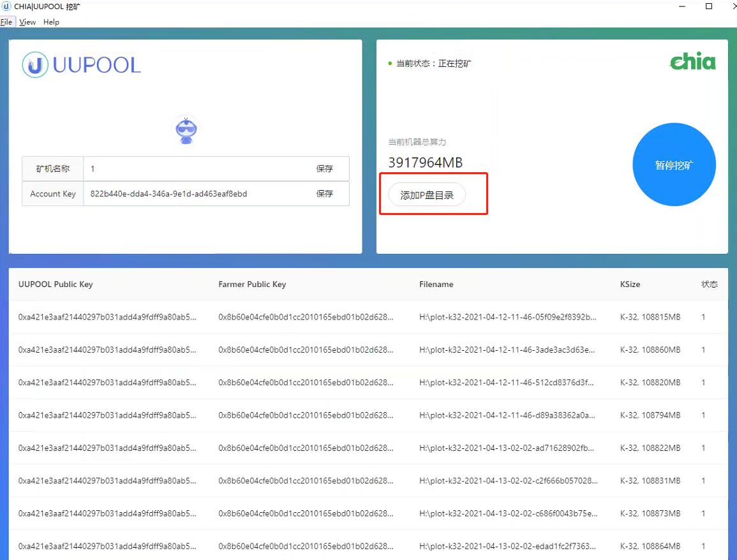The height and width of the screenshot is (560, 737).
Task: Click the green mining status dot
Action: click(x=390, y=64)
